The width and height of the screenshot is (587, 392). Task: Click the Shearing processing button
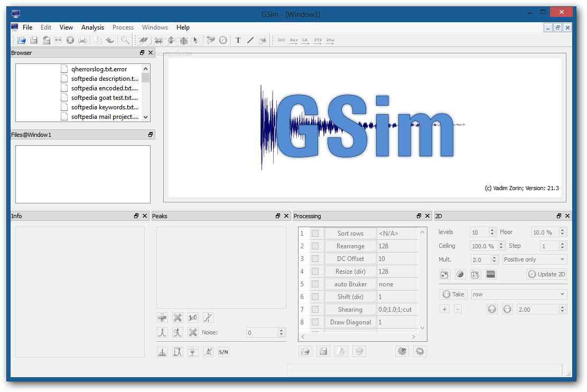pos(350,310)
